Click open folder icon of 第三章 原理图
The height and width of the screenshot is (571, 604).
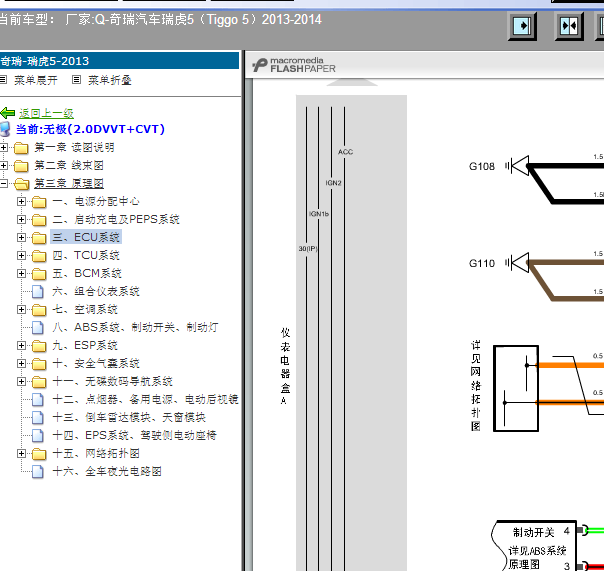(x=22, y=184)
